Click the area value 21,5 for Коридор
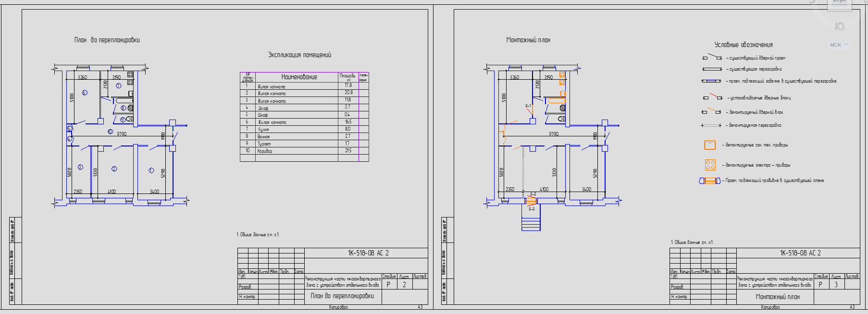 (348, 151)
